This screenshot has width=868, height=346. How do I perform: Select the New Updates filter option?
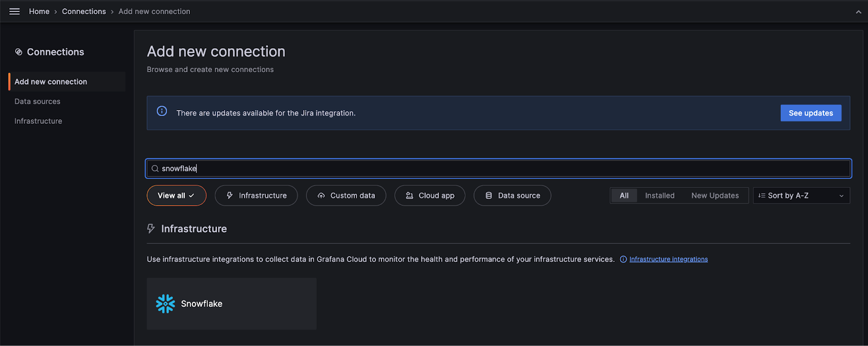(715, 195)
